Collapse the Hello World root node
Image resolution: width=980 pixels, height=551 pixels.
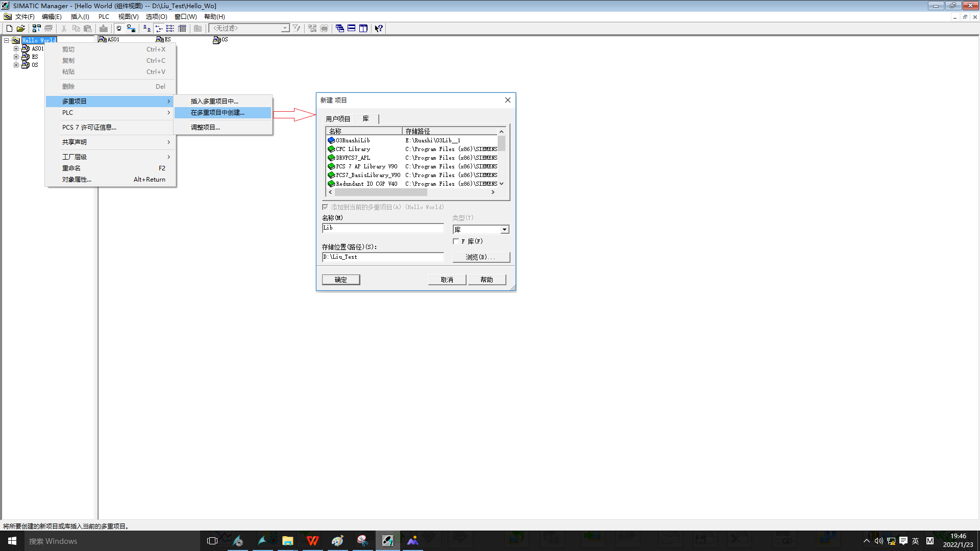point(6,40)
